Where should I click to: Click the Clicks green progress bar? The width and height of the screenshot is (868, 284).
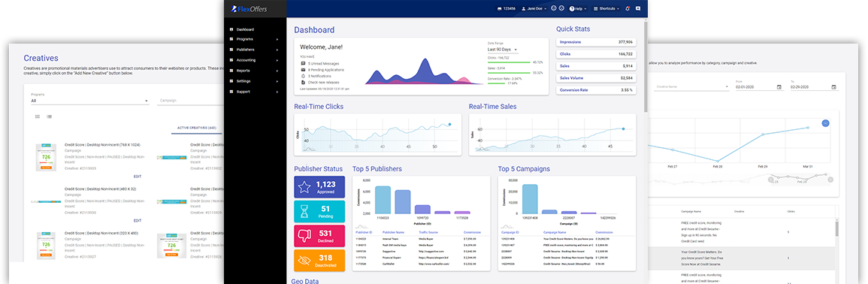click(x=509, y=62)
